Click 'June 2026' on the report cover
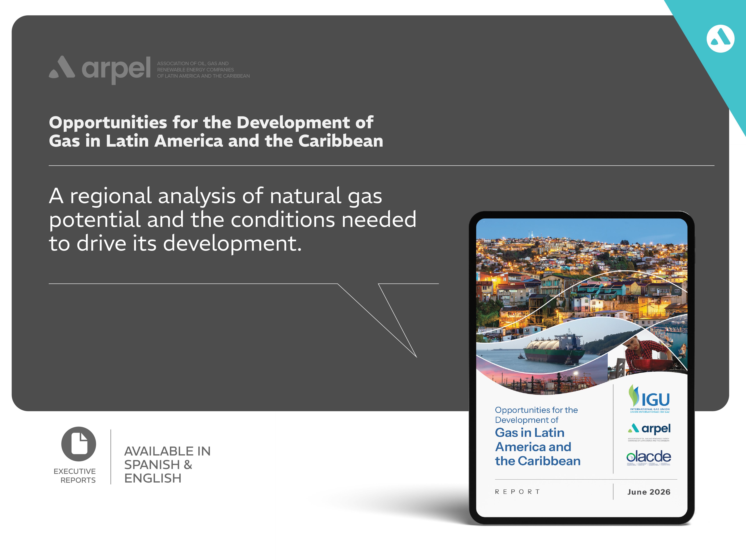 [649, 492]
